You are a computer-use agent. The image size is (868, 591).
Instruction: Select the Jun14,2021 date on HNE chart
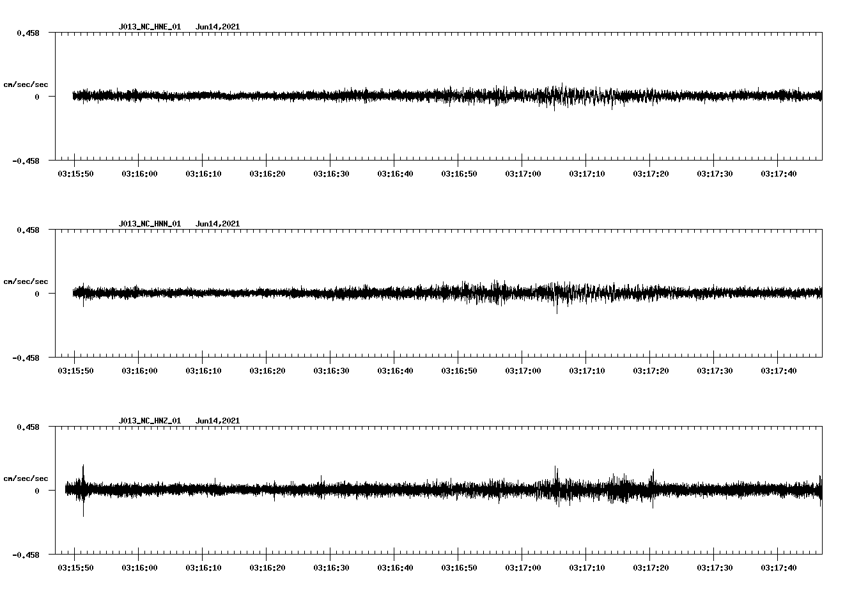[x=217, y=27]
